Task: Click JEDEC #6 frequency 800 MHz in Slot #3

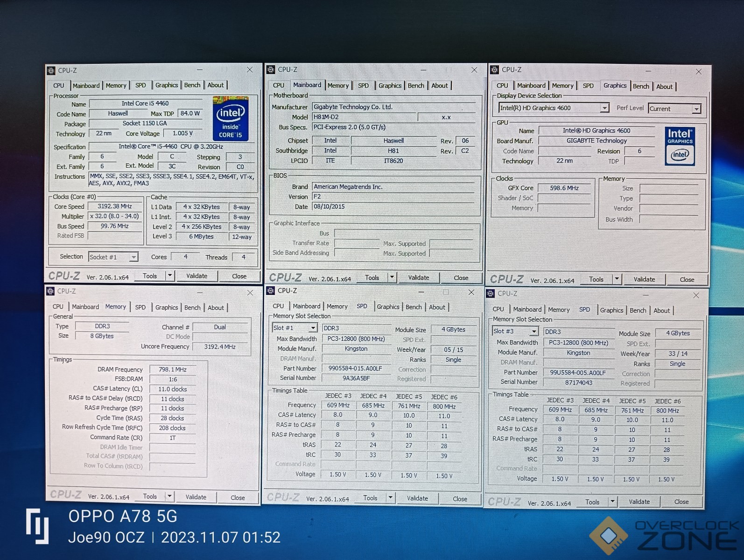Action: pyautogui.click(x=667, y=411)
